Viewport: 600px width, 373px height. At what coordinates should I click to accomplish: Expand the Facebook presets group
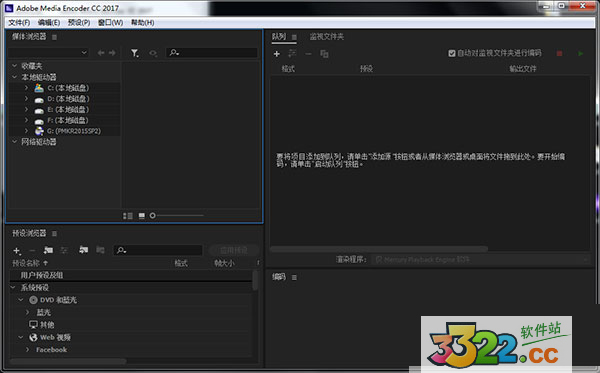point(27,350)
